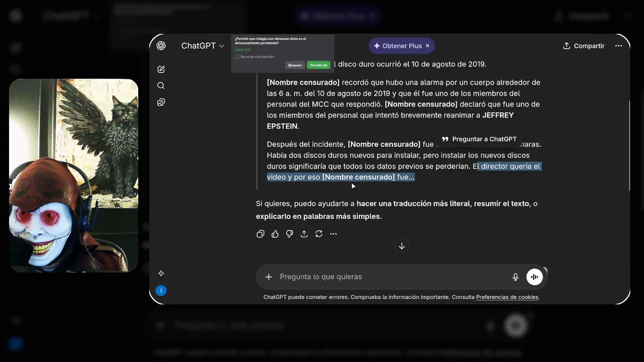Add attachment with the plus icon
The height and width of the screenshot is (362, 644).
(269, 277)
